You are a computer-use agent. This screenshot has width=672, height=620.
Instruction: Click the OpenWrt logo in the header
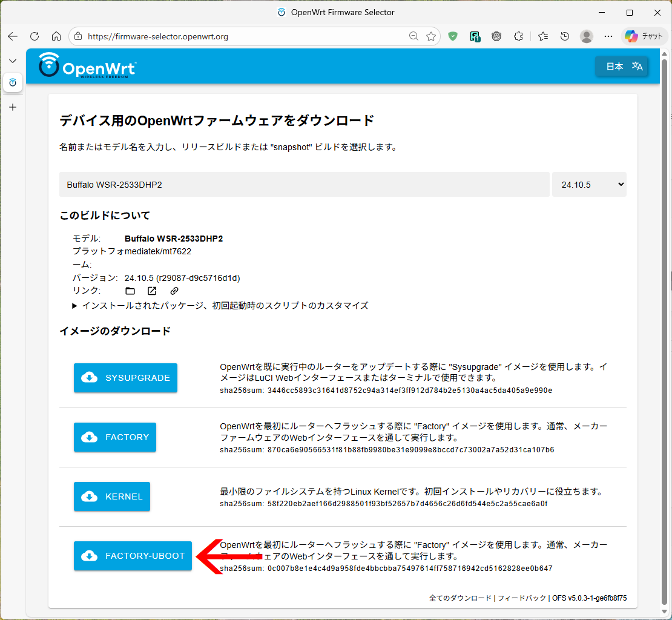click(x=87, y=65)
